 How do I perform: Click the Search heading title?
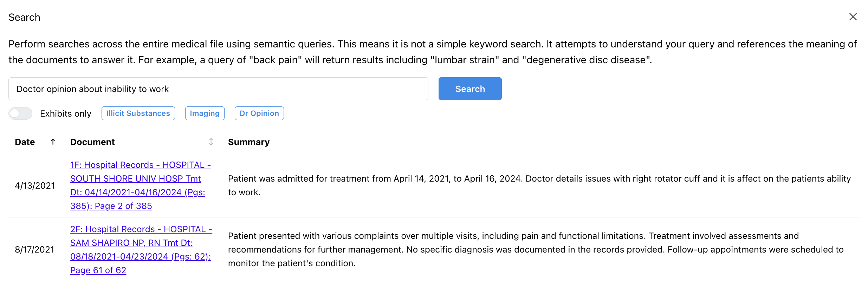[x=24, y=17]
